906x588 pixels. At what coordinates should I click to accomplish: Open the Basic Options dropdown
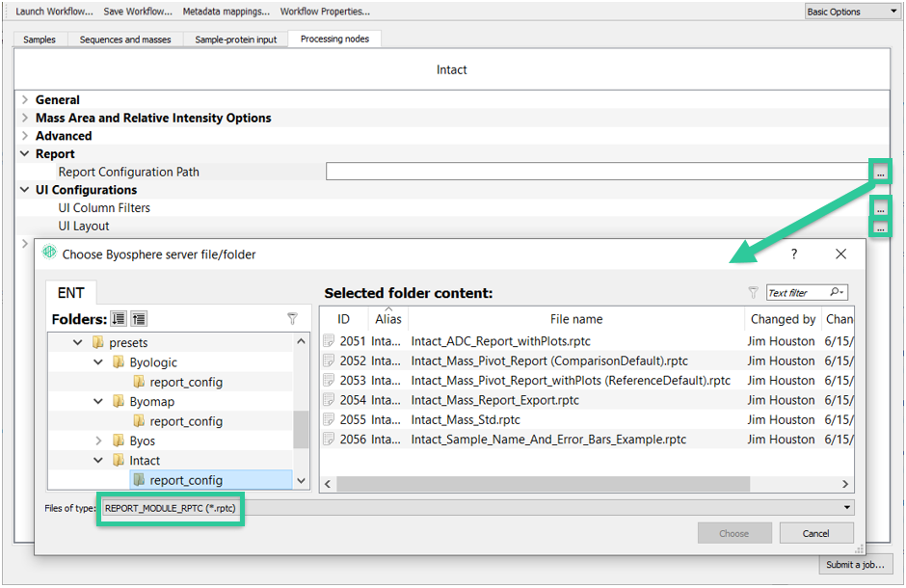click(852, 12)
